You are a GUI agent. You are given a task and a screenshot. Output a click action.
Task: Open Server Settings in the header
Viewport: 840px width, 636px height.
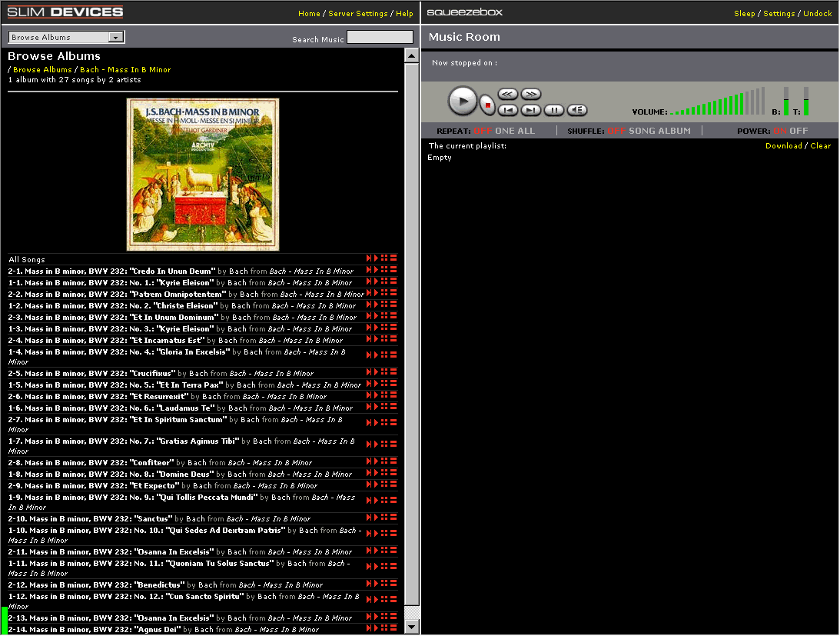click(357, 14)
